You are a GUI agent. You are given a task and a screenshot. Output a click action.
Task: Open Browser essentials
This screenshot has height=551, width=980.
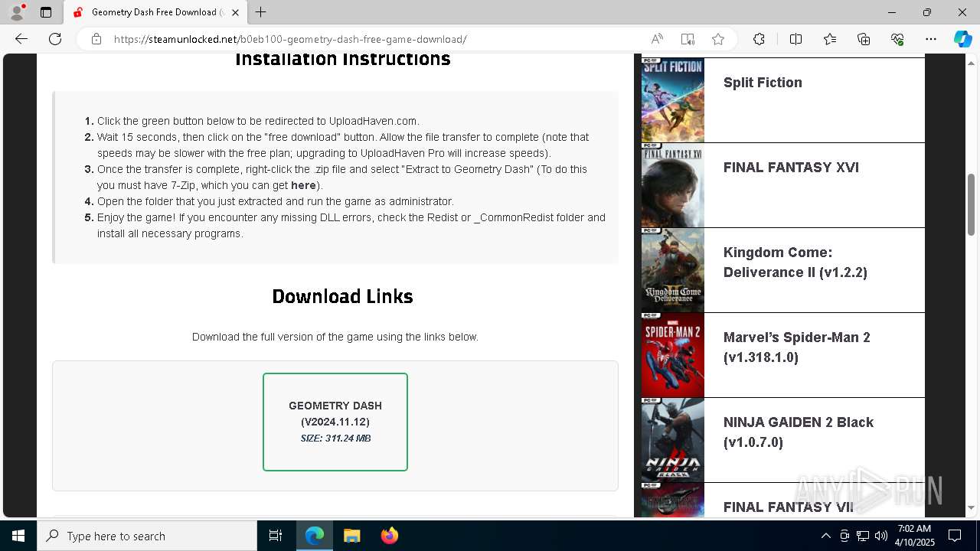pyautogui.click(x=897, y=39)
